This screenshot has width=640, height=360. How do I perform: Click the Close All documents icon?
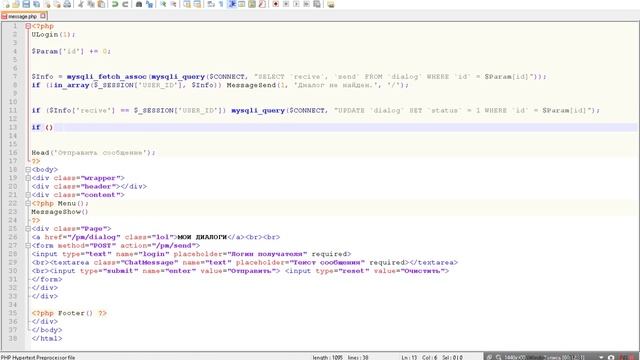[x=57, y=4]
